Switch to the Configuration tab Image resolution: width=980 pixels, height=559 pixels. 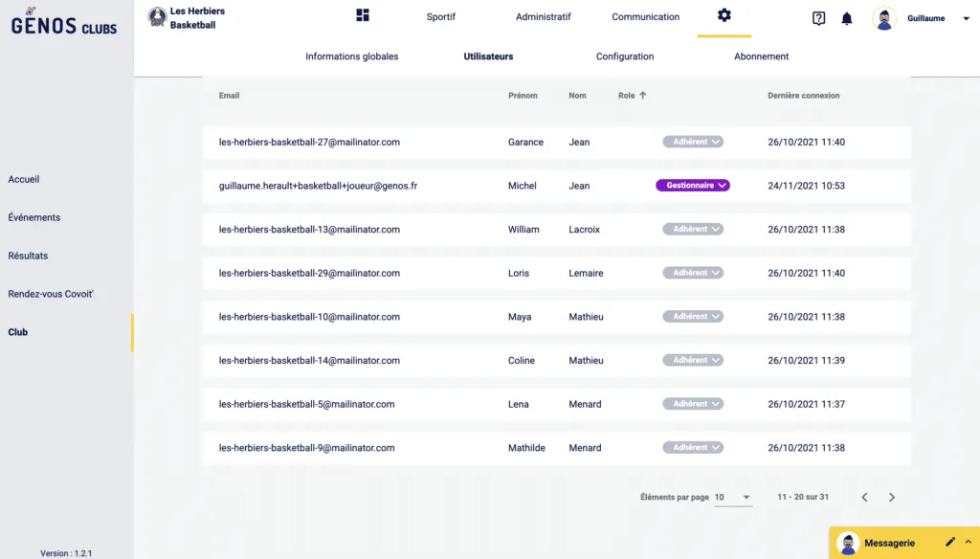pyautogui.click(x=625, y=56)
